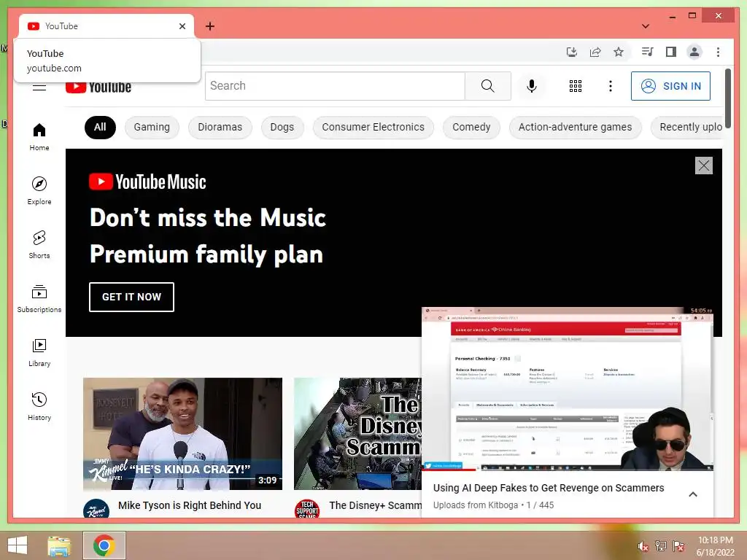747x560 pixels.
Task: Open History in the sidebar
Action: click(x=39, y=406)
